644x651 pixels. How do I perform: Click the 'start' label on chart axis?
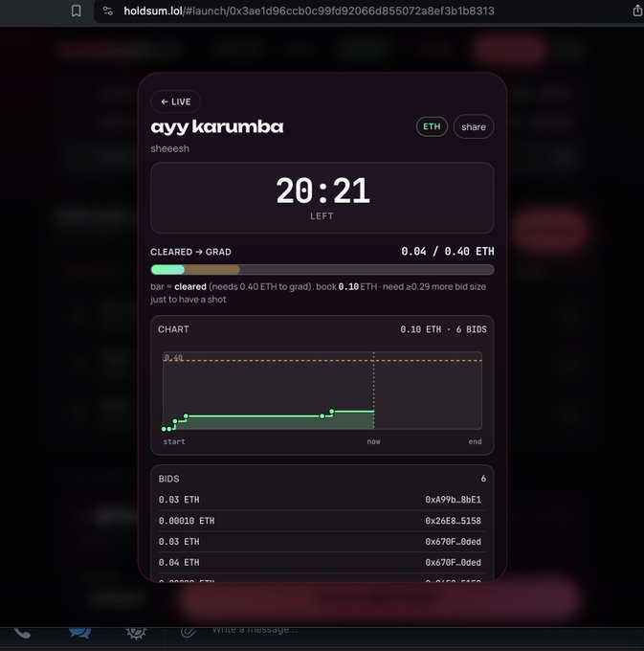click(x=174, y=441)
